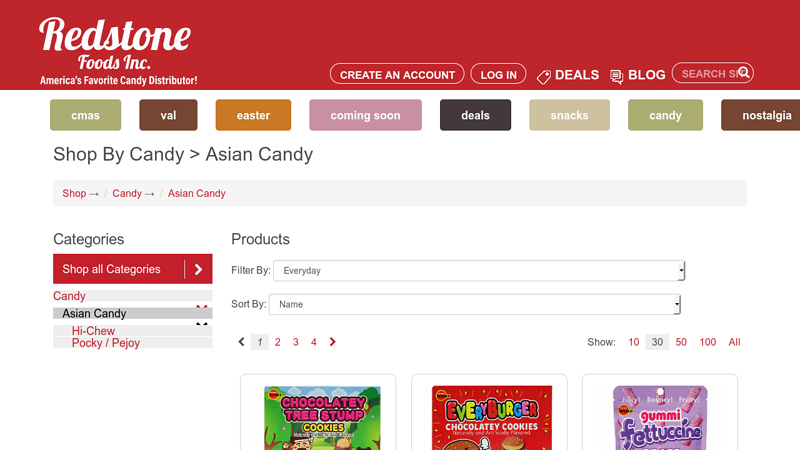Show 10 products per page
Image resolution: width=800 pixels, height=450 pixels.
coord(634,342)
